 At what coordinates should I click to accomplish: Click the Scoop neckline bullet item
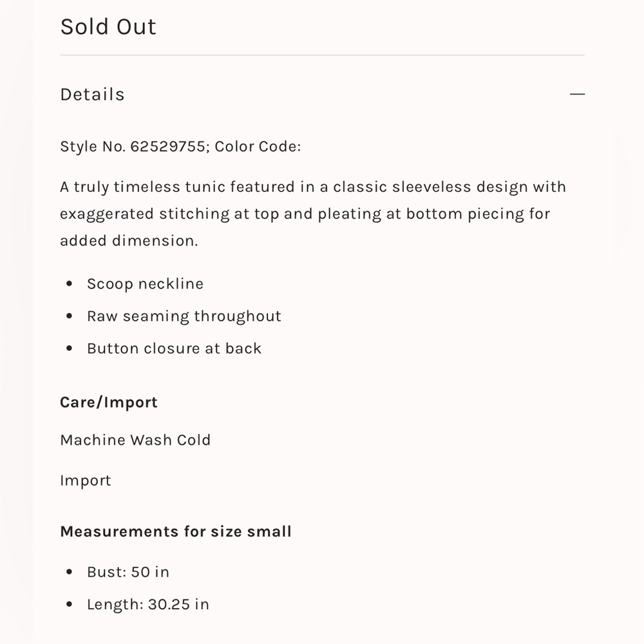[146, 284]
